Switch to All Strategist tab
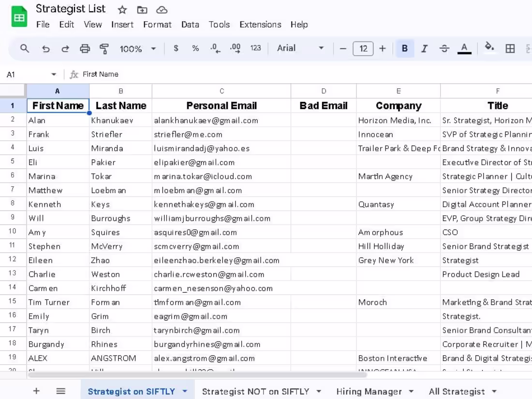The height and width of the screenshot is (399, 532). pos(457,392)
